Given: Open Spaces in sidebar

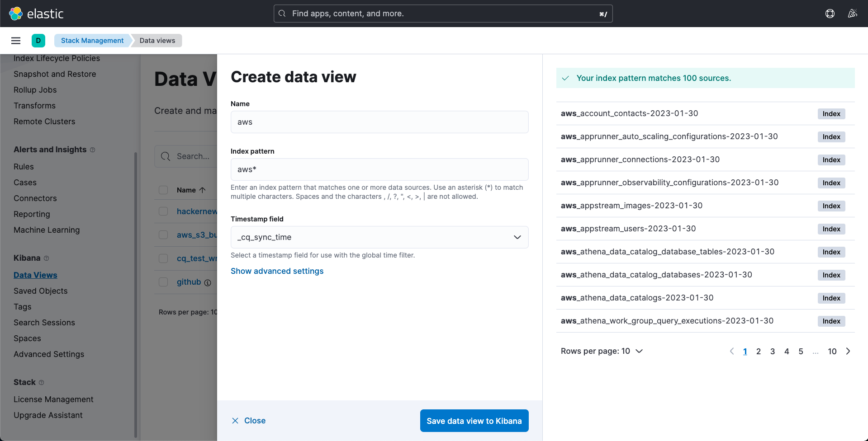Looking at the screenshot, I should click(27, 338).
